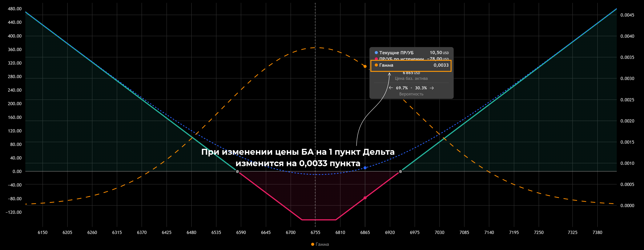644x250 pixels.
Task: Click the orange dot beside Гамма in tooltip
Action: point(376,65)
